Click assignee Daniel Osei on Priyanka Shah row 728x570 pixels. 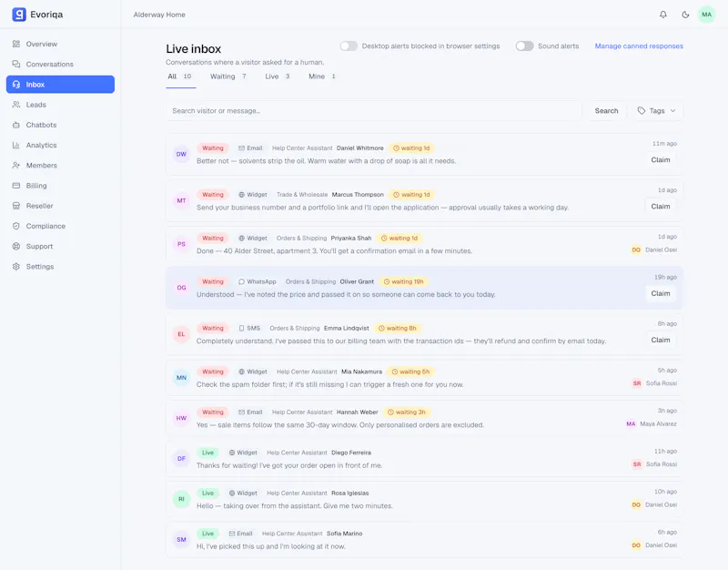click(x=653, y=249)
